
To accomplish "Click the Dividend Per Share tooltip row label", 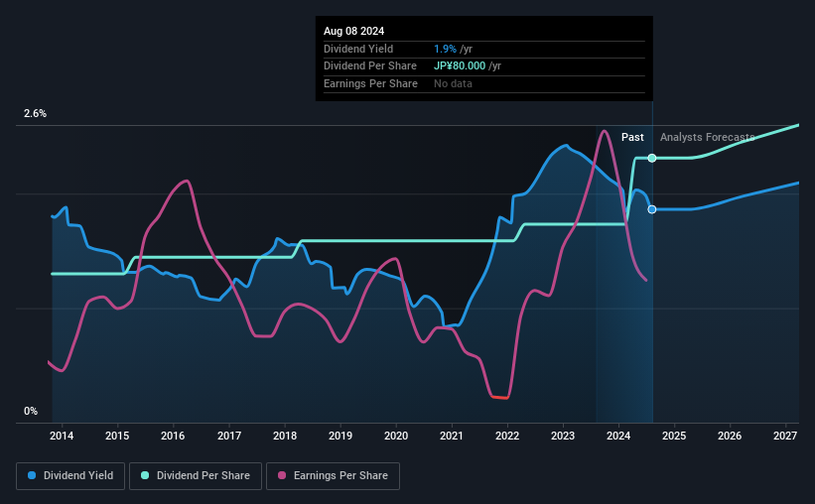I will [370, 66].
